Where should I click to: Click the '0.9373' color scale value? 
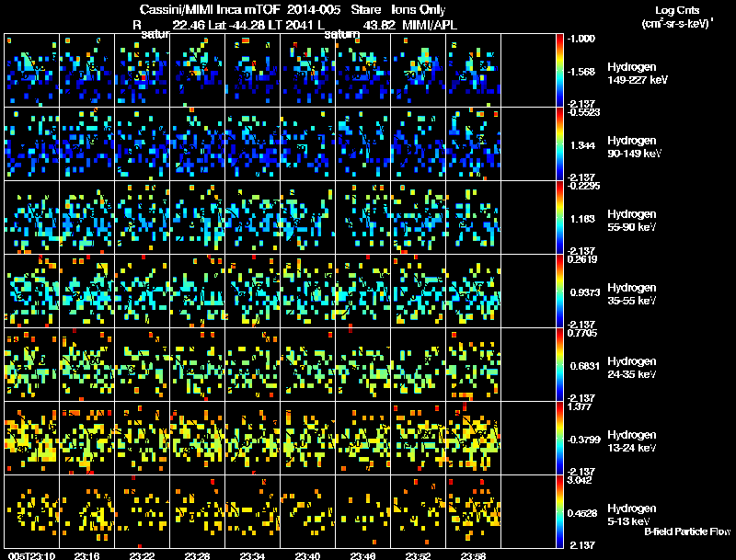[x=585, y=292]
